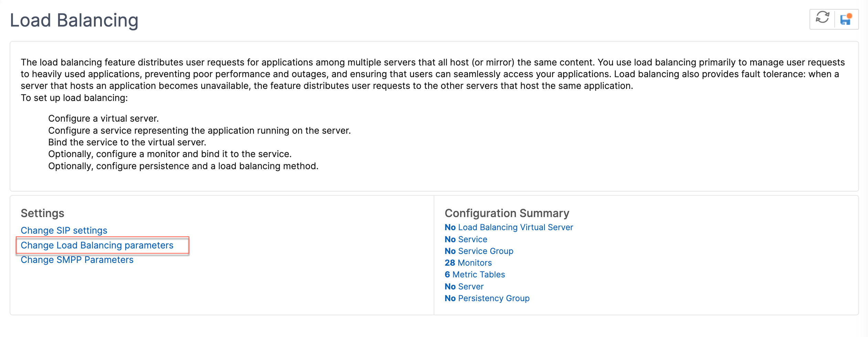868x337 pixels.
Task: Click the refresh icon
Action: pyautogui.click(x=822, y=18)
